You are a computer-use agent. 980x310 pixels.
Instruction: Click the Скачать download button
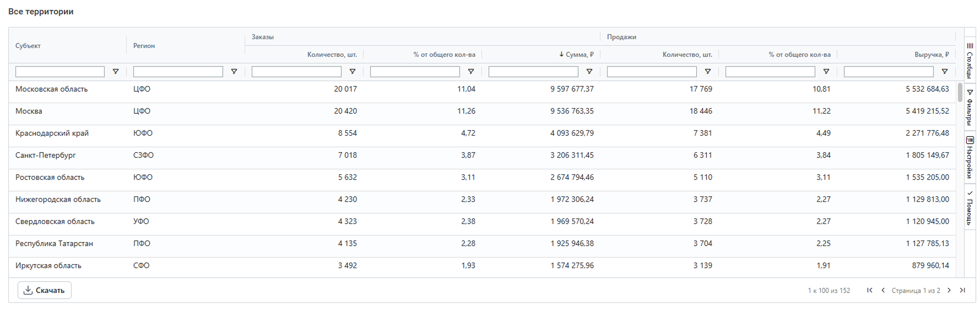click(45, 290)
